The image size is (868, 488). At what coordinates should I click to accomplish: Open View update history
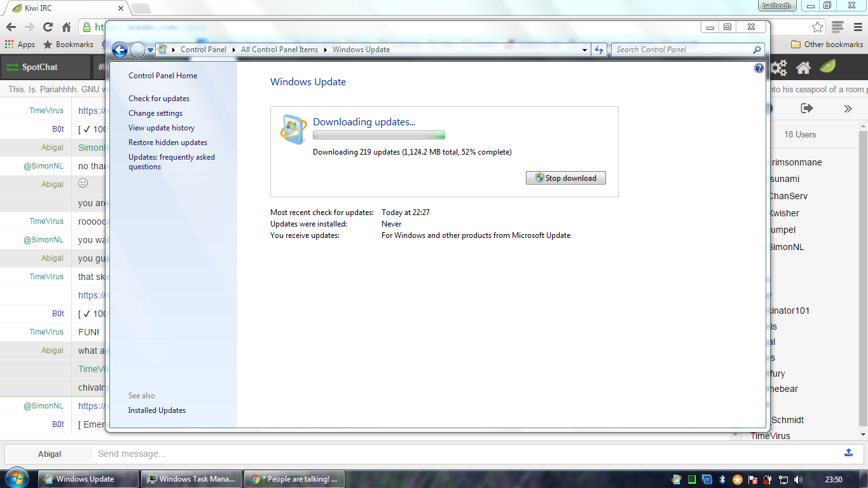point(162,128)
